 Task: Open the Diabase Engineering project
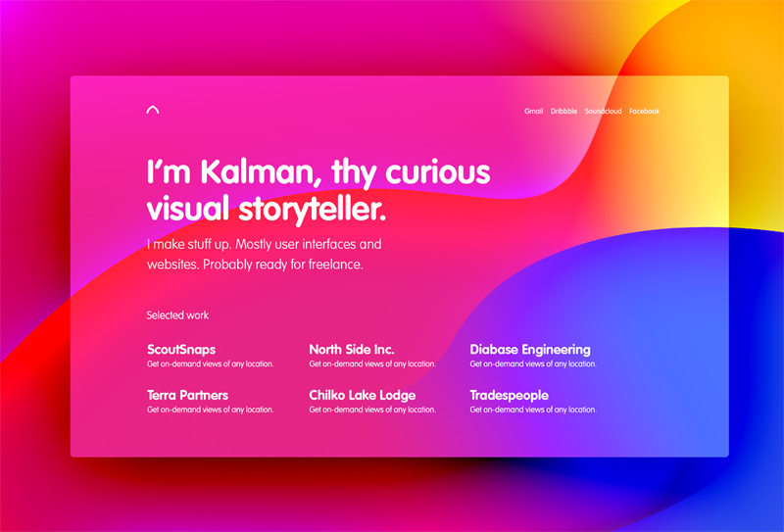pos(529,349)
